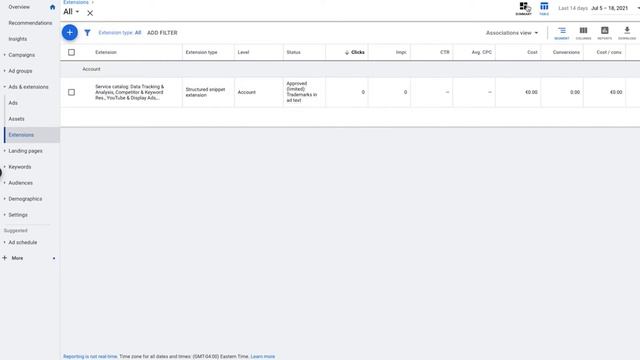Screen dimensions: 640x360
Task: Open the filter funnel icon
Action: tap(87, 33)
